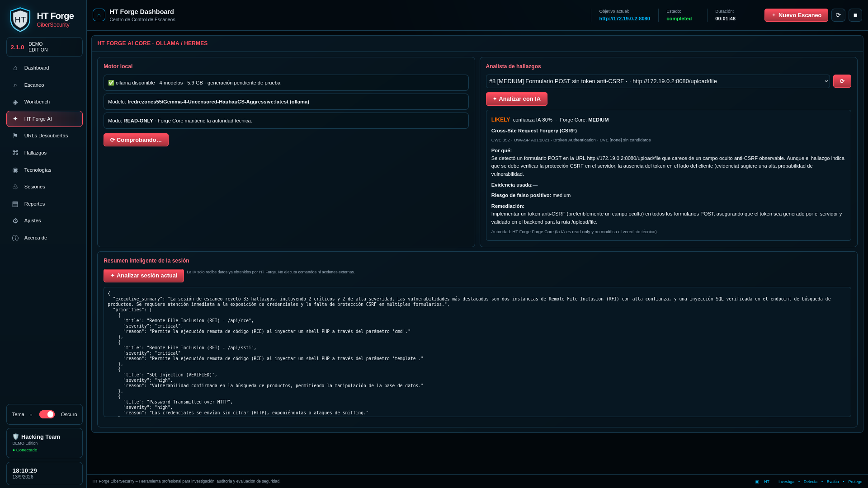
Task: Click the Analista de hallazgos heading
Action: point(513,66)
